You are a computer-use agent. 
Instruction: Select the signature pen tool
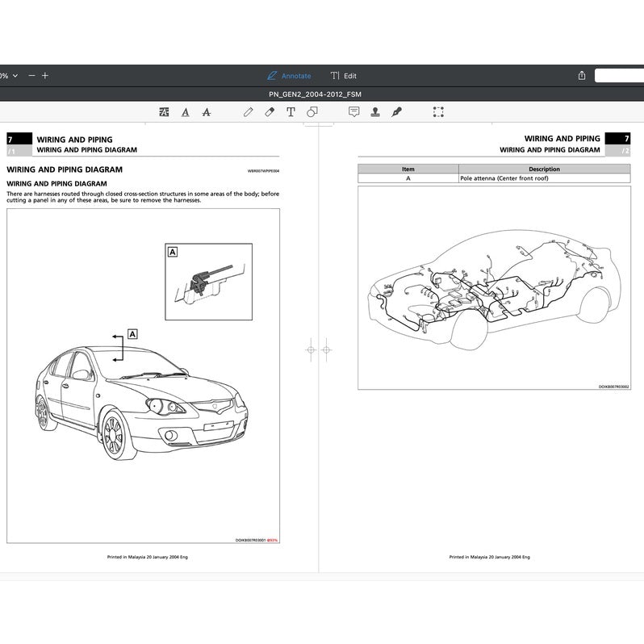click(x=396, y=112)
